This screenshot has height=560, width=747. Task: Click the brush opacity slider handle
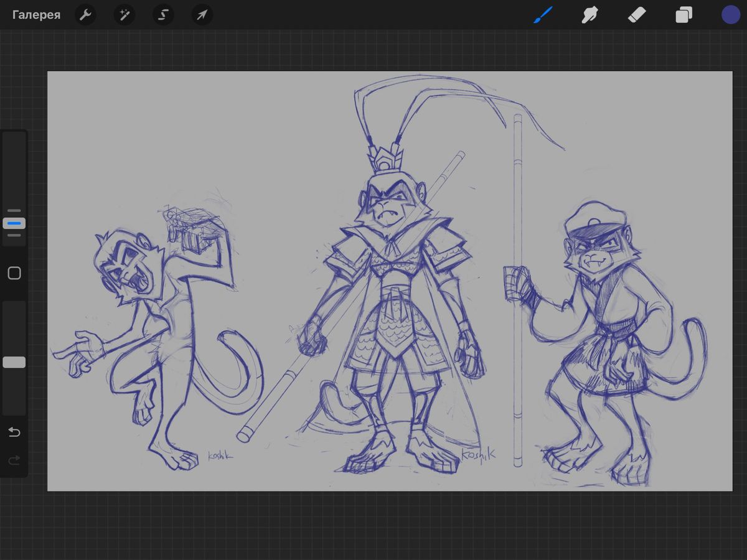click(14, 362)
